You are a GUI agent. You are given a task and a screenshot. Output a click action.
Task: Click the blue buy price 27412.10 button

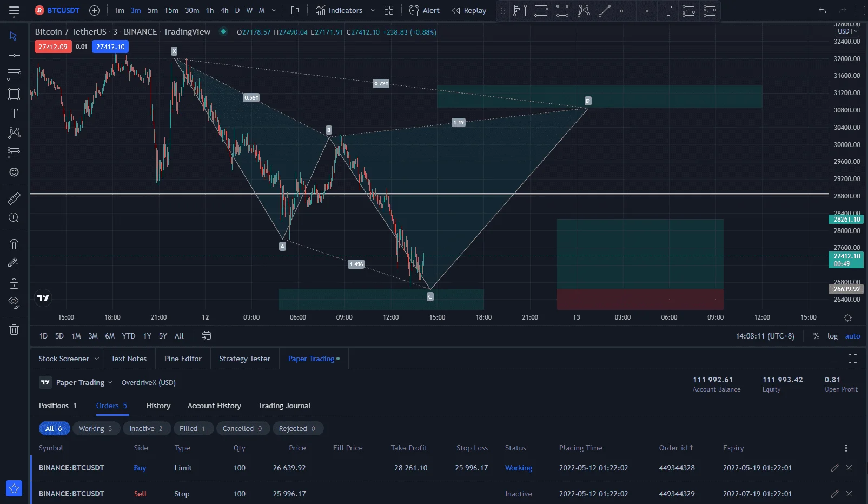pos(110,47)
